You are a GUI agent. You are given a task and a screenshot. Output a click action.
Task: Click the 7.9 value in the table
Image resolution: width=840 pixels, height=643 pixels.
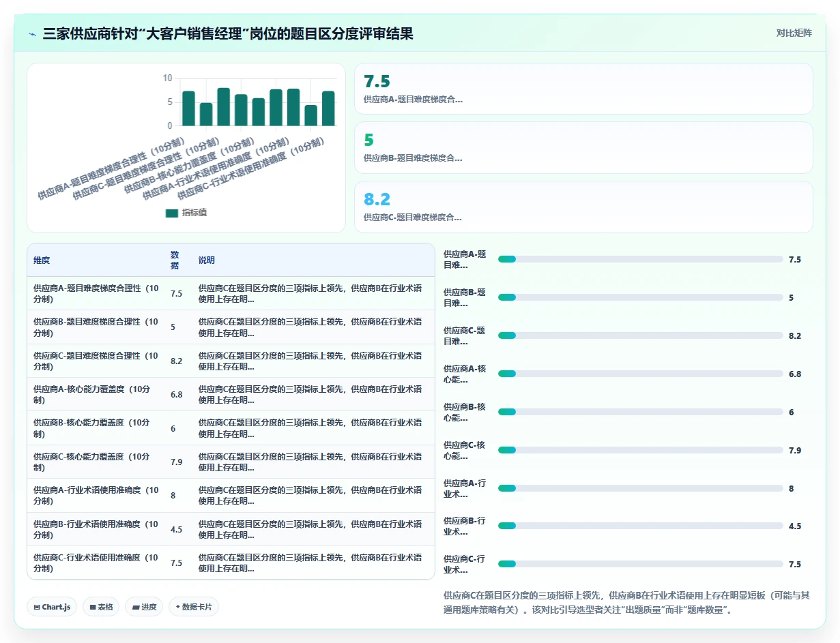click(x=177, y=462)
